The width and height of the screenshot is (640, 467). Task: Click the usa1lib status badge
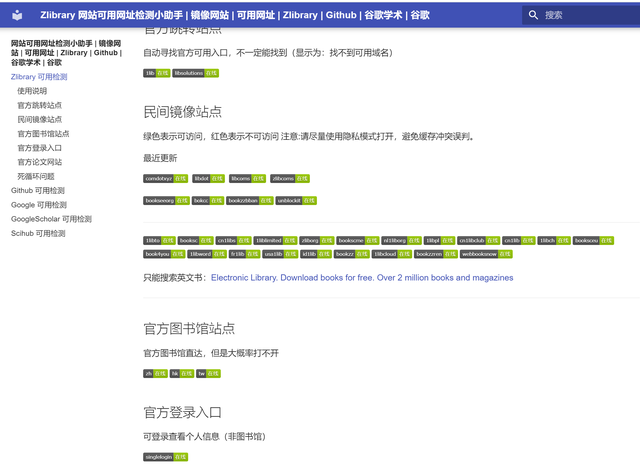point(280,254)
